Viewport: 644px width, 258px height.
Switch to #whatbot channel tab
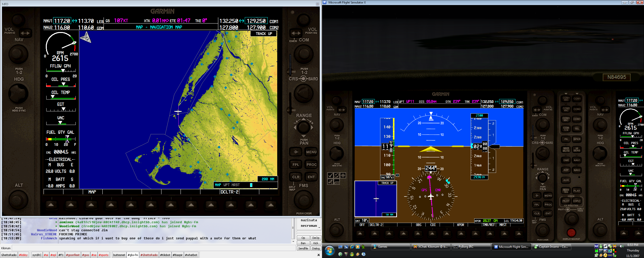coord(191,255)
